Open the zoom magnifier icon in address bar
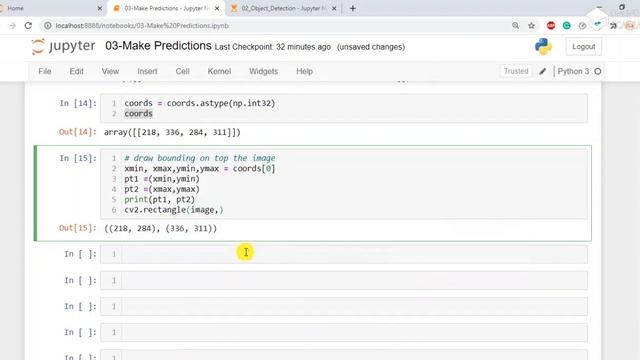The width and height of the screenshot is (640, 360). (x=516, y=25)
